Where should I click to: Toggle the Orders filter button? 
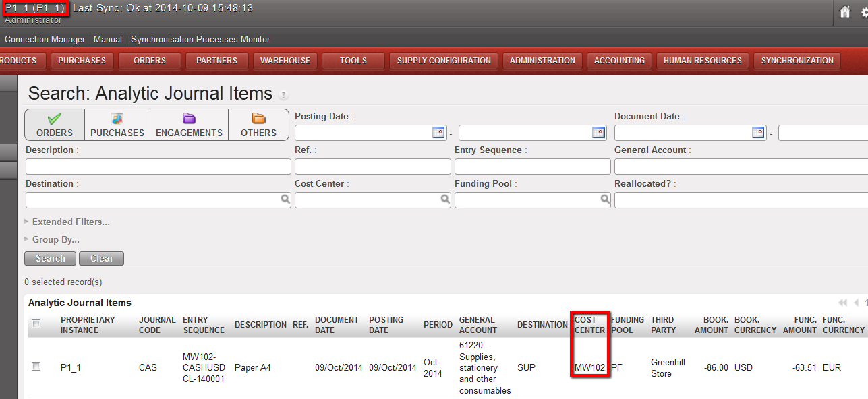(55, 125)
